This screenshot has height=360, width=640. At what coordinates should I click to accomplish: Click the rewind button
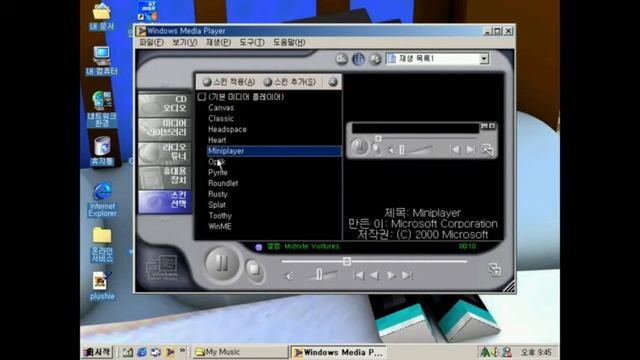[x=374, y=276]
